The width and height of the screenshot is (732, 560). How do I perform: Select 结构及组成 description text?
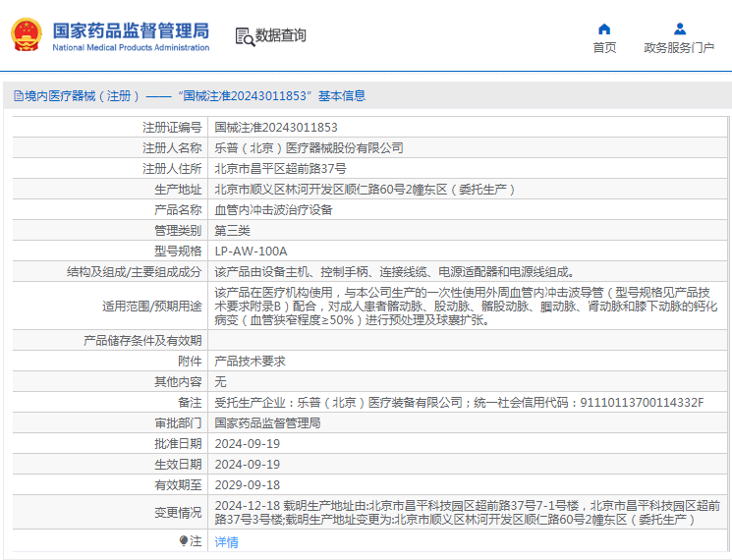tap(394, 271)
